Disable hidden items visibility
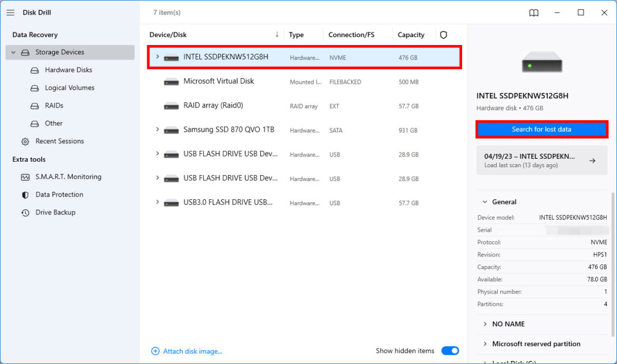This screenshot has height=364, width=617. [450, 350]
